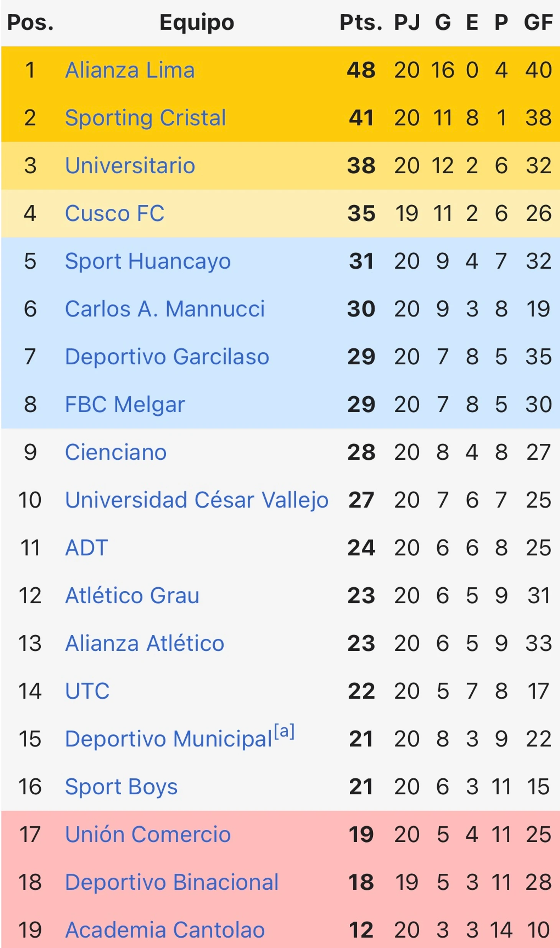
Task: Open the FBC Melgar link
Action: point(125,405)
